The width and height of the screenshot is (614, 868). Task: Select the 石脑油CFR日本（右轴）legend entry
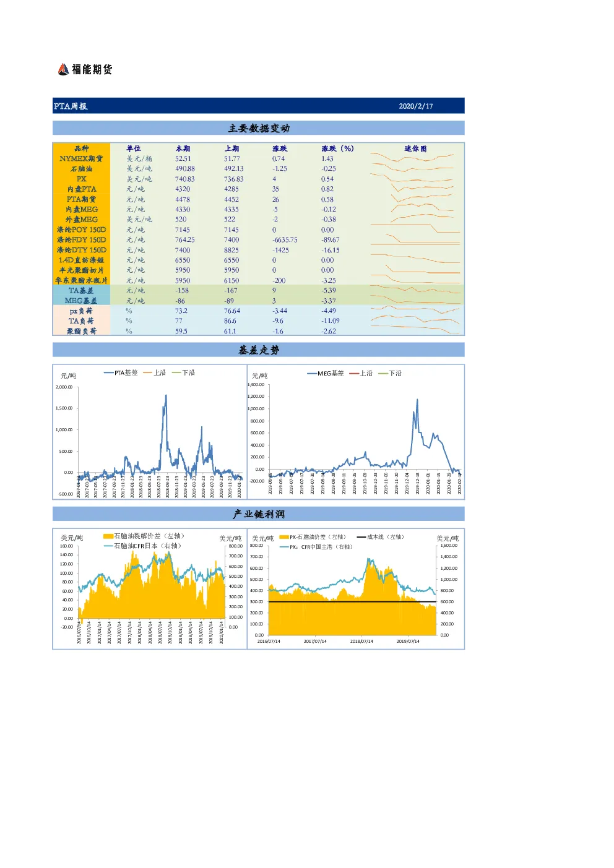coord(143,546)
